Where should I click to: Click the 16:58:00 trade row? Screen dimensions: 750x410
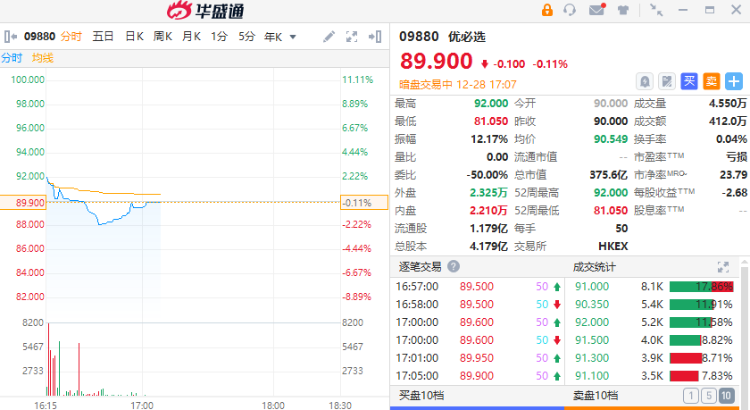coord(477,304)
